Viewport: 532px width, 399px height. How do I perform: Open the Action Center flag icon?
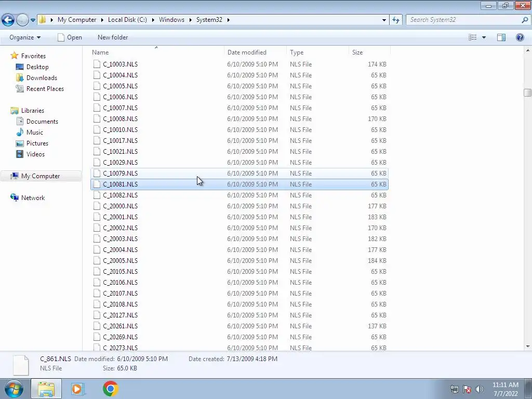pyautogui.click(x=467, y=389)
